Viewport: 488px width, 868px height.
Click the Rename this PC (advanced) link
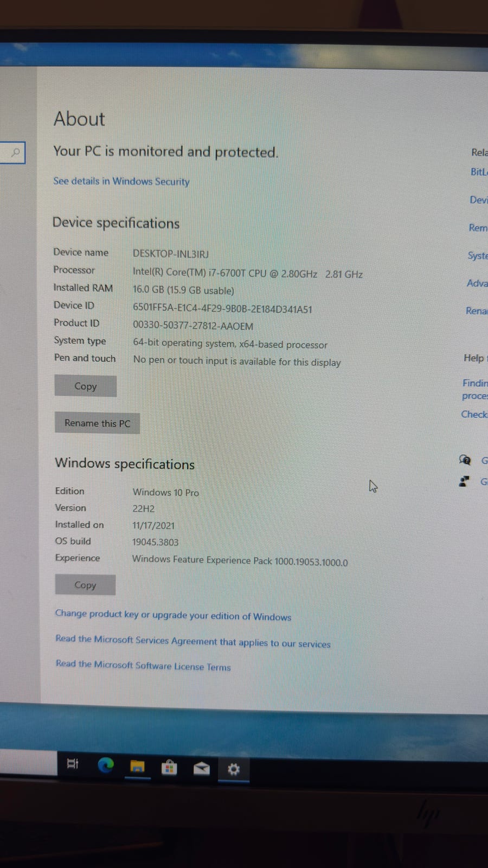(476, 311)
